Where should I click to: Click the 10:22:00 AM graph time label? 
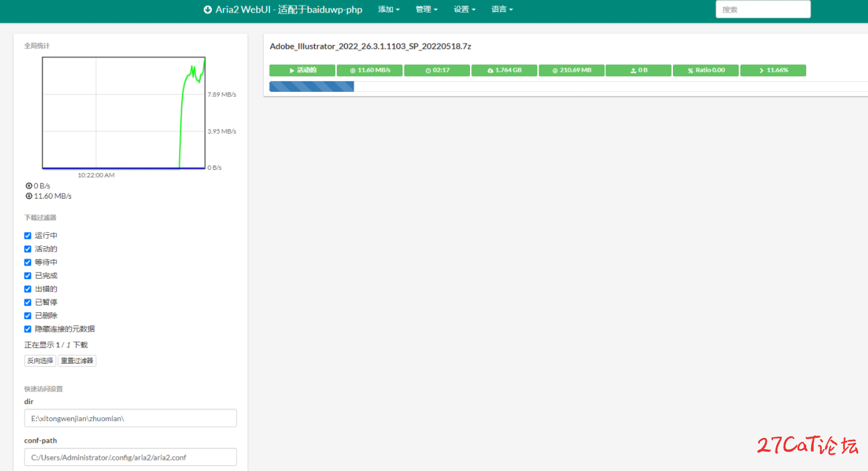click(x=96, y=175)
